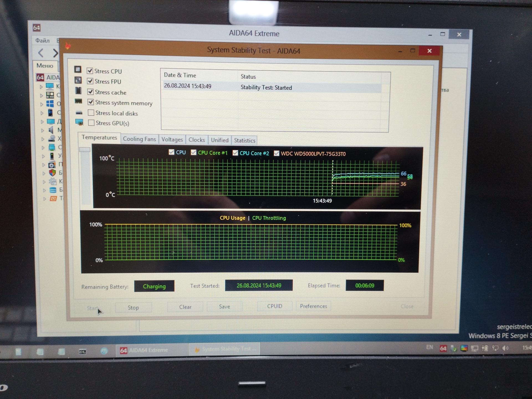Screen dimensions: 532x399
Task: Uncheck the Stress system memory checkbox
Action: [x=91, y=102]
